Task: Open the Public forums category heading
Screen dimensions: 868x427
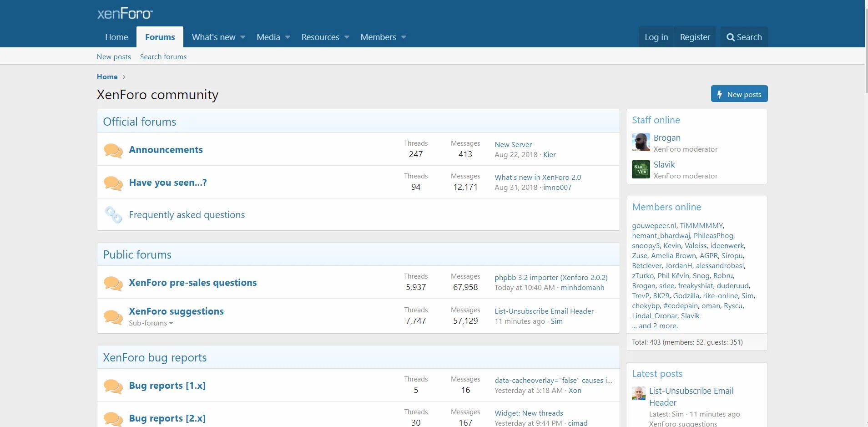Action: [137, 254]
